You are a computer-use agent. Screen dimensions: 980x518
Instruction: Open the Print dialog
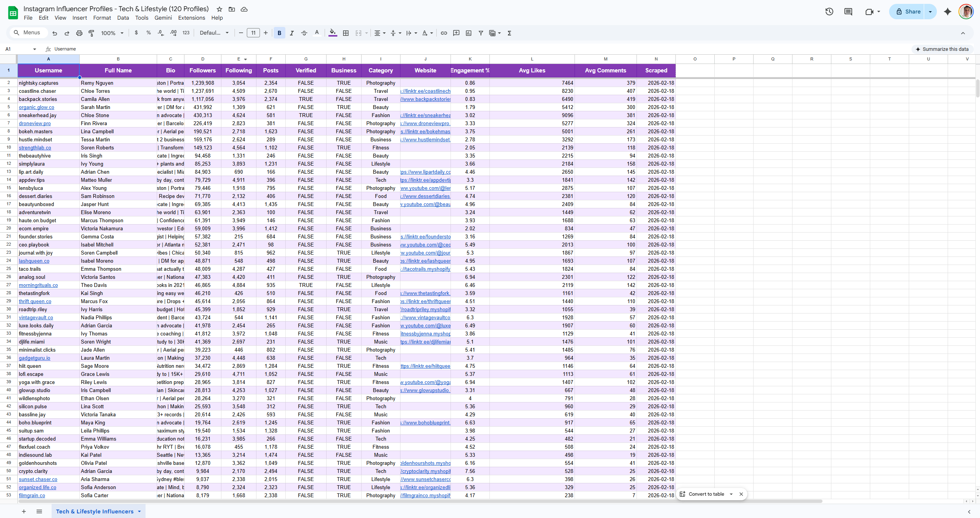click(79, 33)
